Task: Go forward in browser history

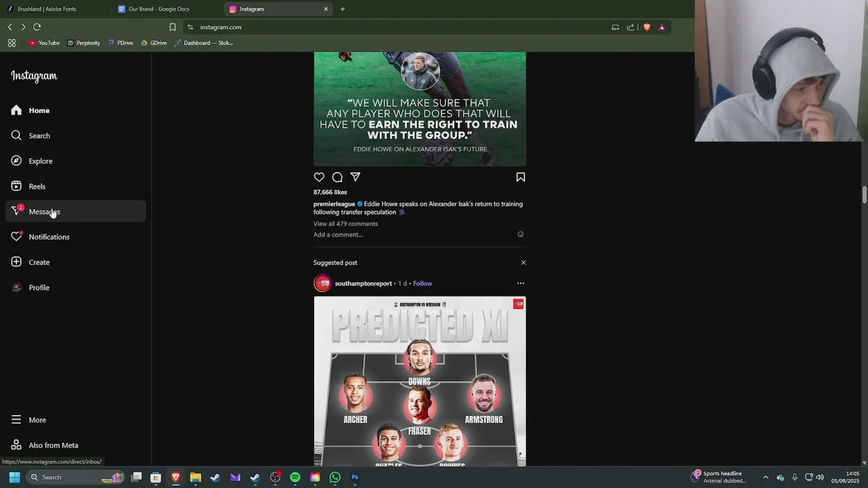Action: coord(23,27)
